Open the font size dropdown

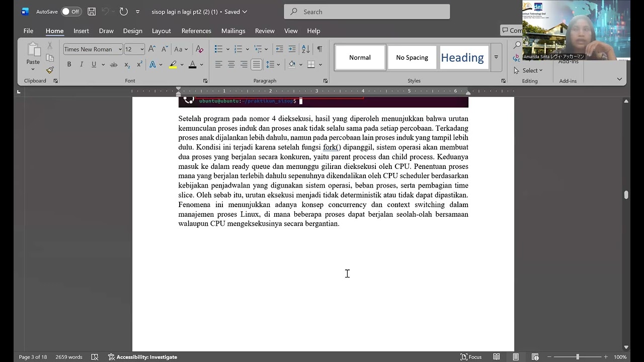pos(142,49)
